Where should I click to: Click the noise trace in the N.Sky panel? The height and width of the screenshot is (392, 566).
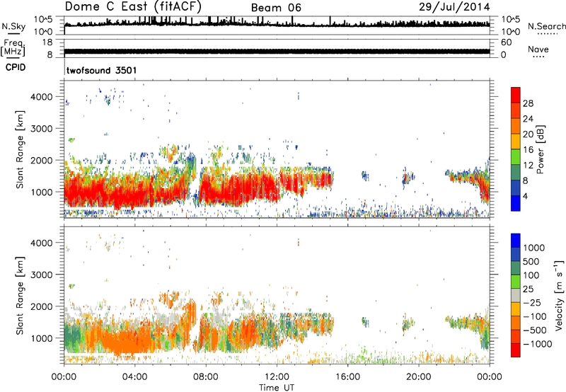click(x=277, y=24)
